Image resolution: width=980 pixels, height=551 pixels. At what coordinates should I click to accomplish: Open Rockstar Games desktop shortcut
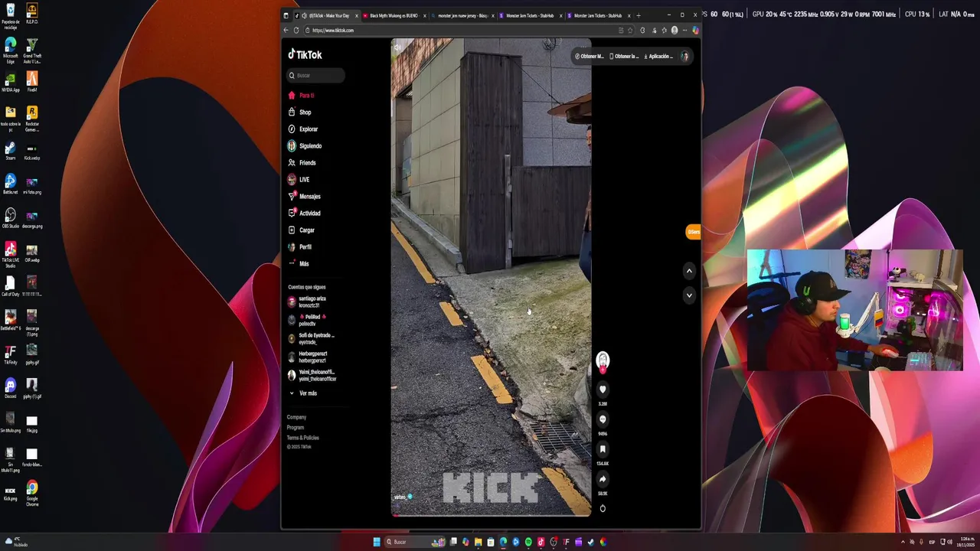pyautogui.click(x=31, y=119)
